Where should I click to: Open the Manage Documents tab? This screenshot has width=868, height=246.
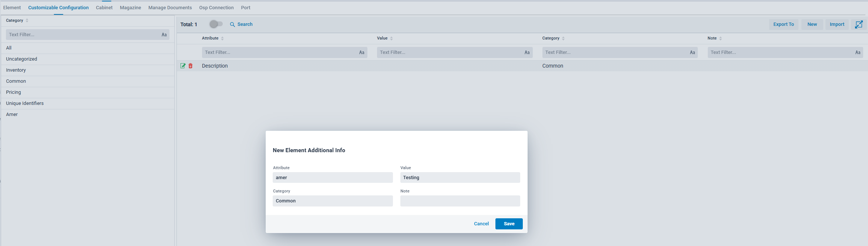(170, 7)
